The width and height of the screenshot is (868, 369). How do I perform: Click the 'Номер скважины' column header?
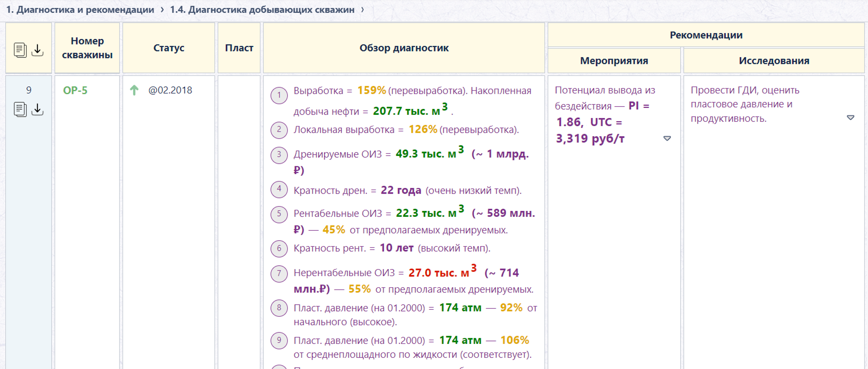coord(87,48)
